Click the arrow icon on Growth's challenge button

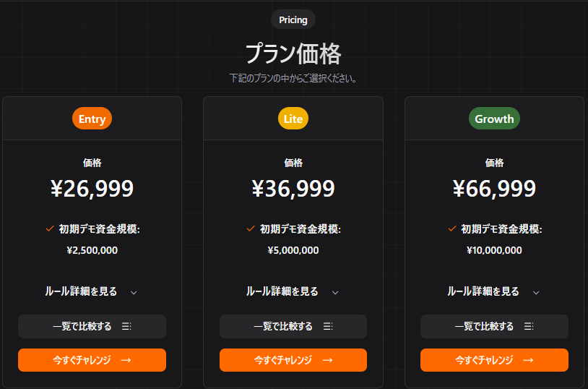point(528,360)
